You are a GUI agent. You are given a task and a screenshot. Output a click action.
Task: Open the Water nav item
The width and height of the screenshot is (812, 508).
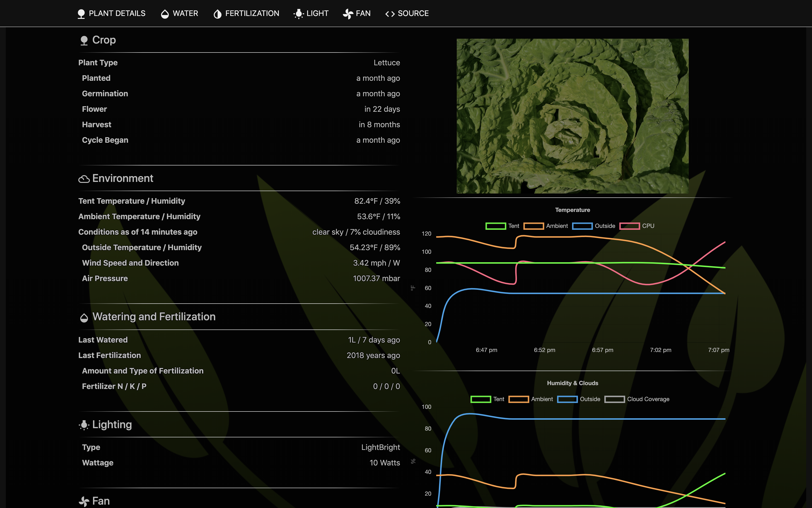click(x=180, y=14)
